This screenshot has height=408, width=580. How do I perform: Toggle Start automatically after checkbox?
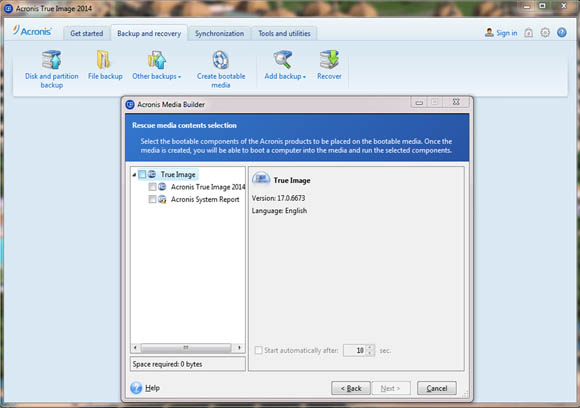click(x=259, y=350)
